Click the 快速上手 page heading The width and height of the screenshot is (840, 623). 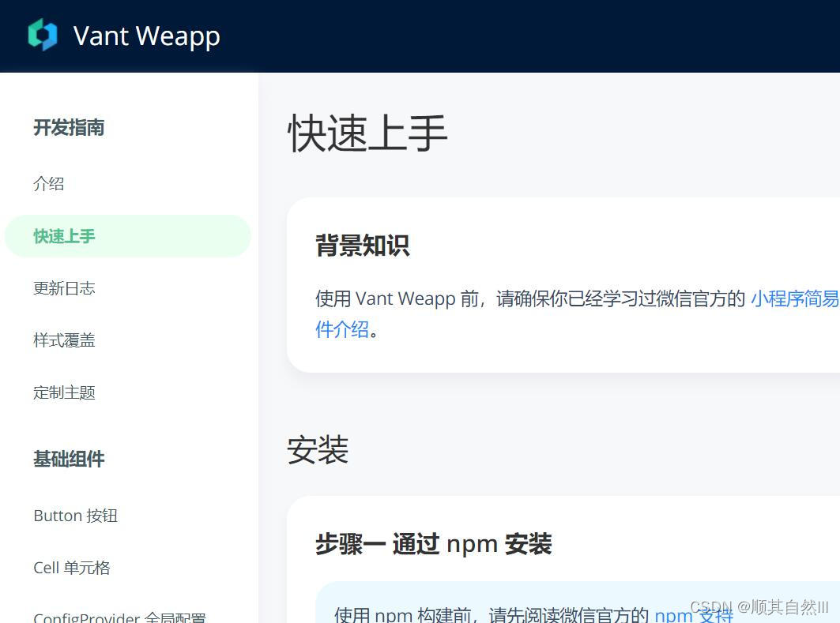[367, 134]
